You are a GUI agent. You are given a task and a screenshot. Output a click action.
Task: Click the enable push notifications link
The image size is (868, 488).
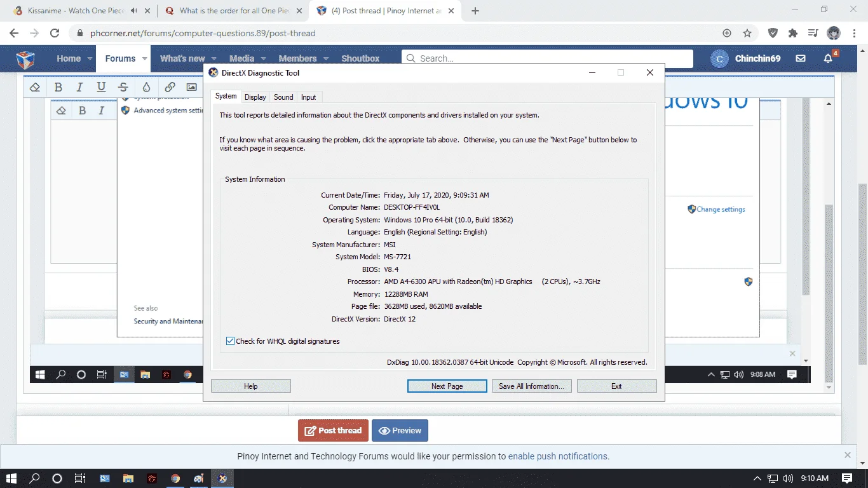[x=559, y=456]
